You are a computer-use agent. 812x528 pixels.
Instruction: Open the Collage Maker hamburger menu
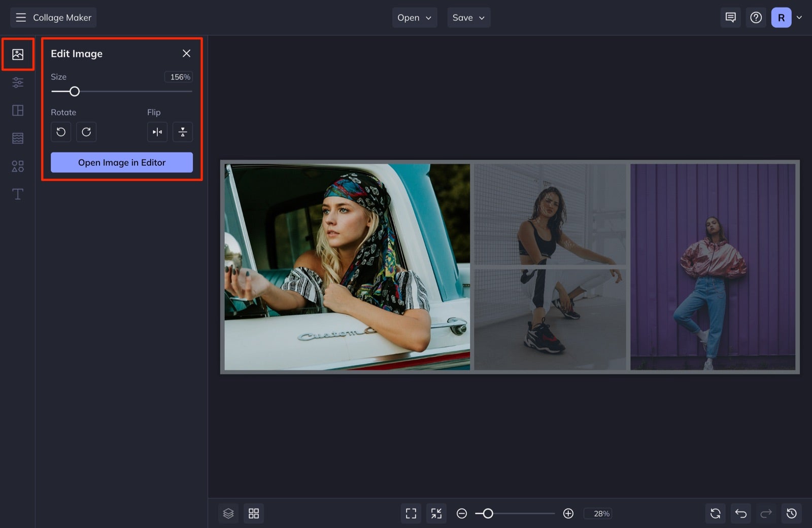click(x=21, y=18)
